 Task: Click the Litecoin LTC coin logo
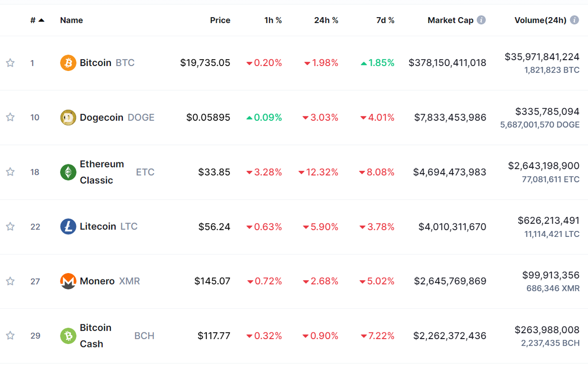(x=68, y=227)
